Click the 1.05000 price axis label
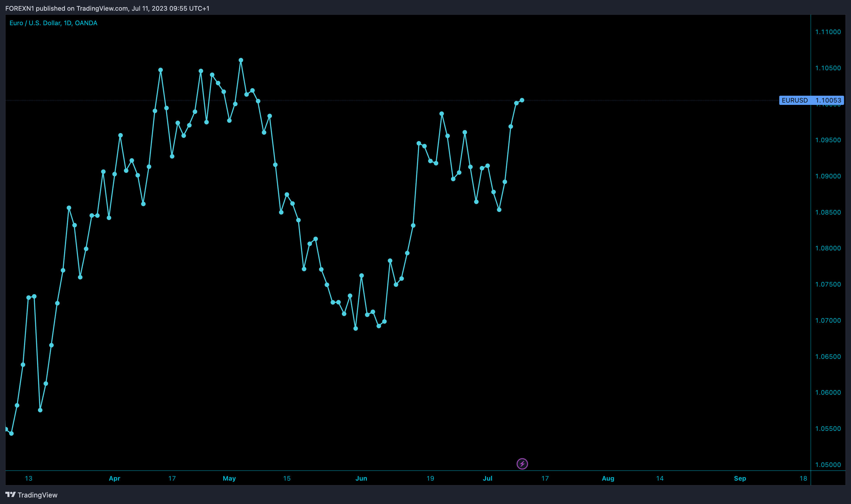851x504 pixels. 828,465
